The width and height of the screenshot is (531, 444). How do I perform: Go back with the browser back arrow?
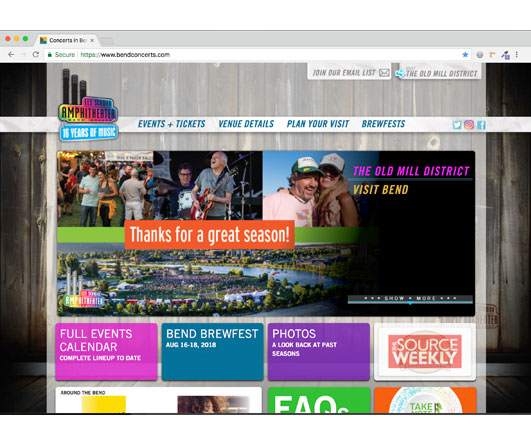click(11, 54)
